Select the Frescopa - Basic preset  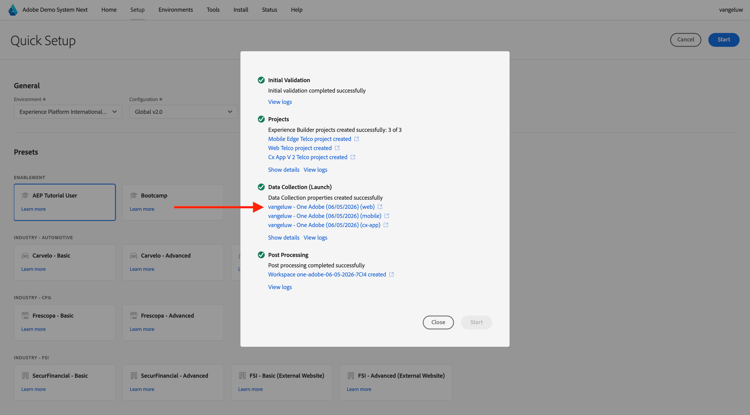click(x=65, y=323)
